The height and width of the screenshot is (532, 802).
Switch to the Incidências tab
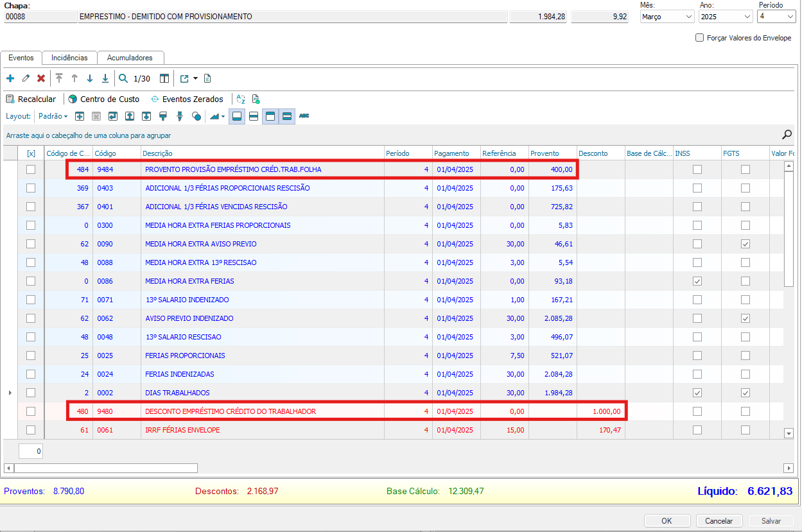point(69,58)
